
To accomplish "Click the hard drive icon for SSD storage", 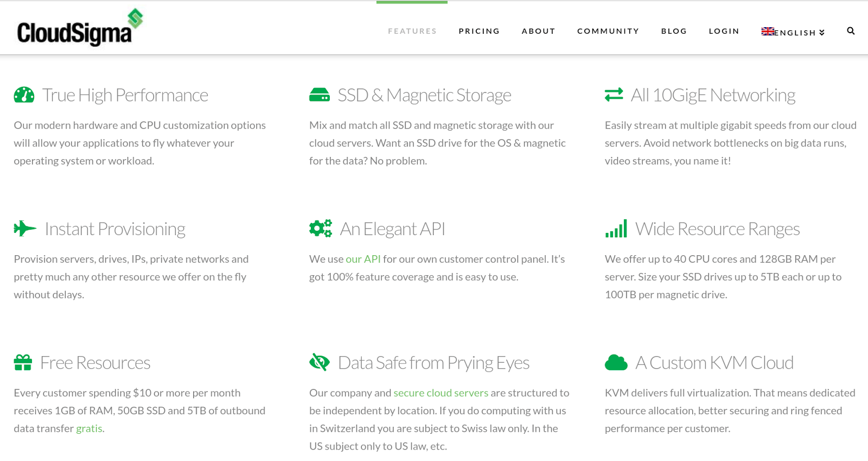I will tap(320, 95).
